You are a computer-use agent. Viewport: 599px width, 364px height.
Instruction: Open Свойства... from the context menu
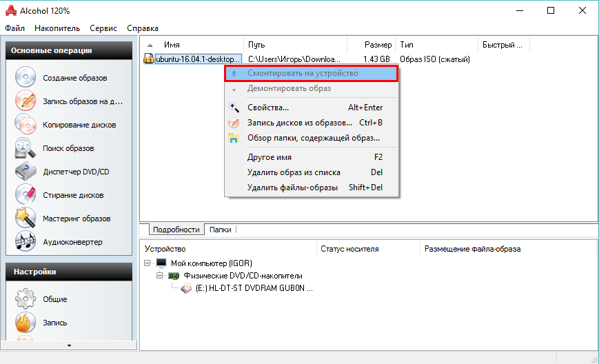[x=312, y=108]
